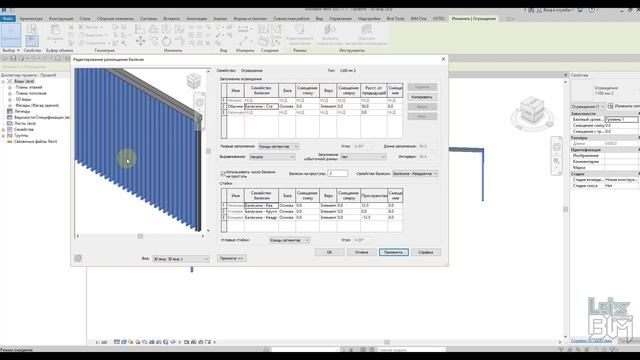Open the 'Вид' 3D view dropdown in dialog
This screenshot has height=360, width=640.
(180, 259)
